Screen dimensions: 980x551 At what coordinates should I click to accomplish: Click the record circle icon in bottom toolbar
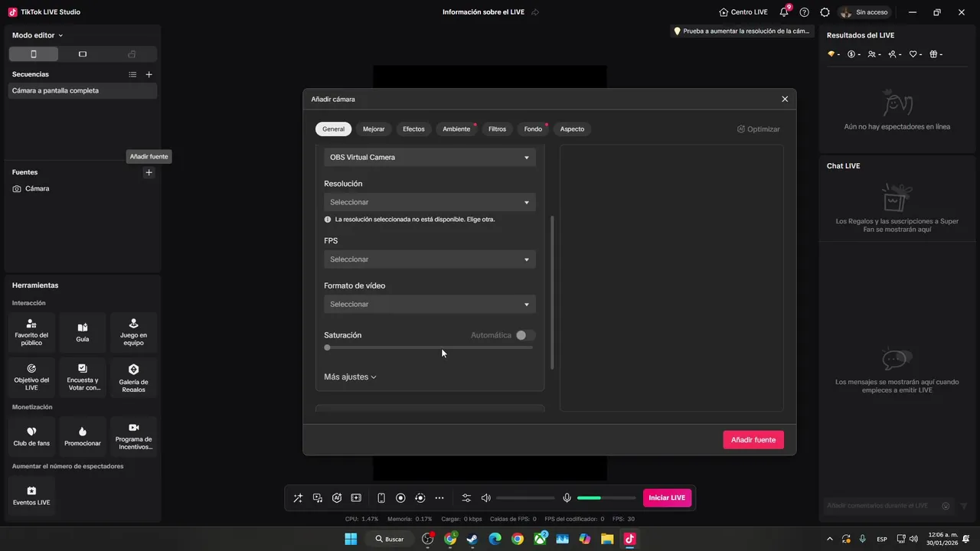point(400,498)
